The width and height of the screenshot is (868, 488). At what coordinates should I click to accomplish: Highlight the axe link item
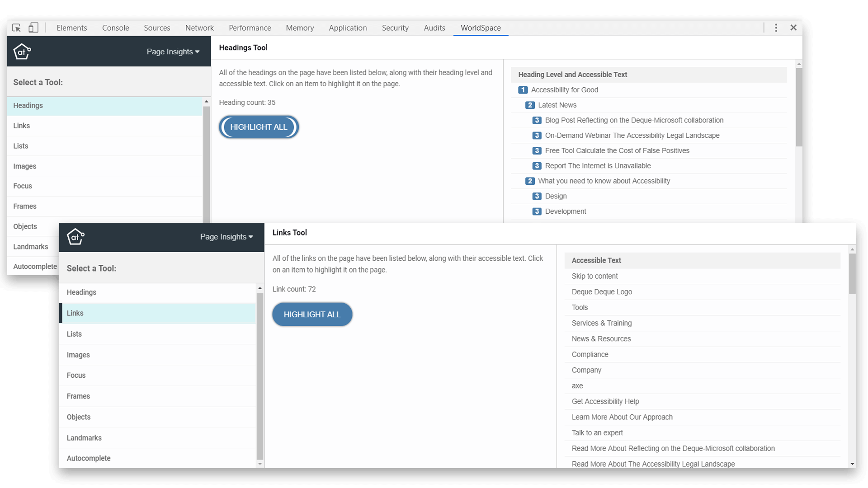(x=702, y=386)
